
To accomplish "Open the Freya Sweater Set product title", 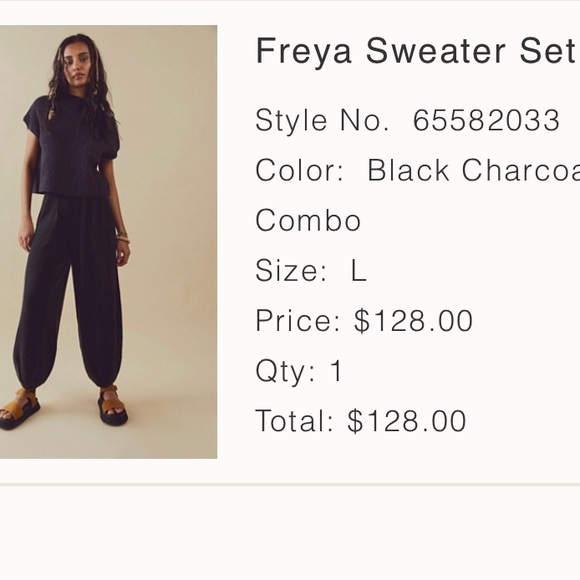I will [x=415, y=51].
